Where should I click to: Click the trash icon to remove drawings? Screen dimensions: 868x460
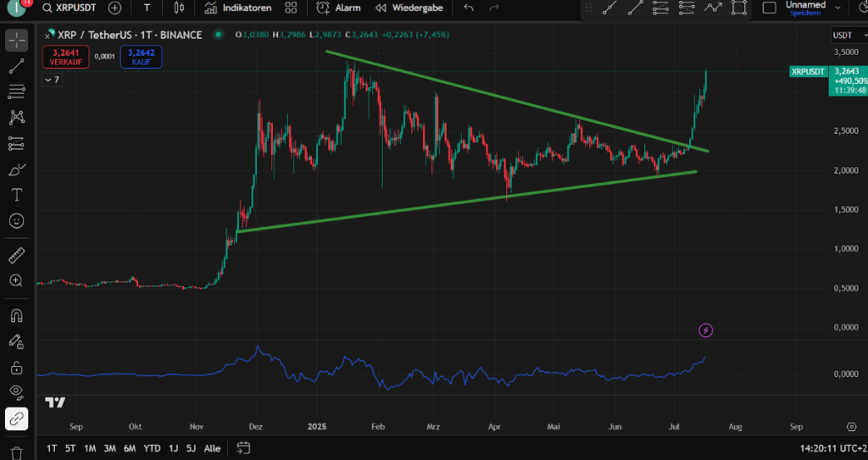[x=16, y=453]
